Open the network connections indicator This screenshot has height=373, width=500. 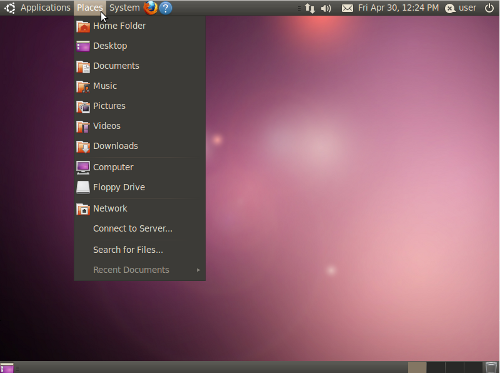tap(310, 8)
